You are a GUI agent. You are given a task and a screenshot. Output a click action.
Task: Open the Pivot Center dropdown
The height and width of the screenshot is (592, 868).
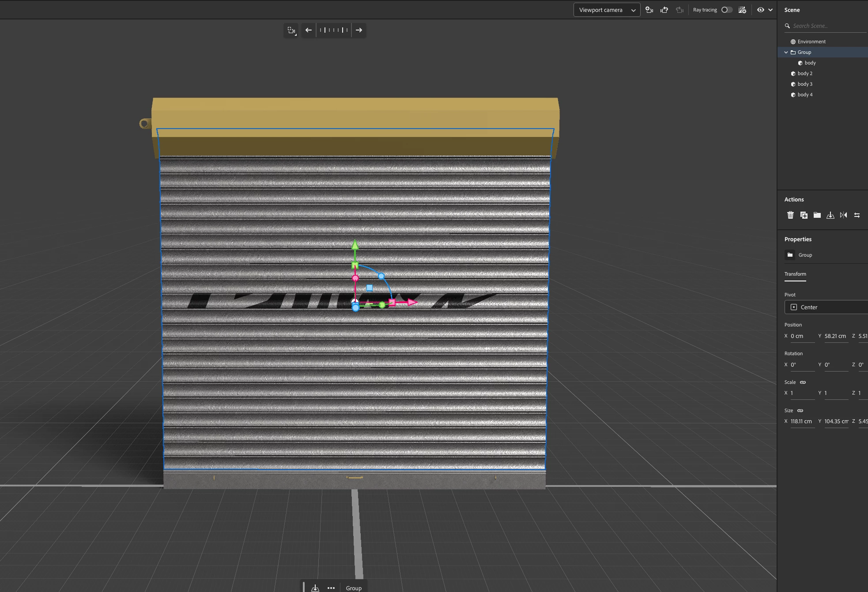click(826, 307)
